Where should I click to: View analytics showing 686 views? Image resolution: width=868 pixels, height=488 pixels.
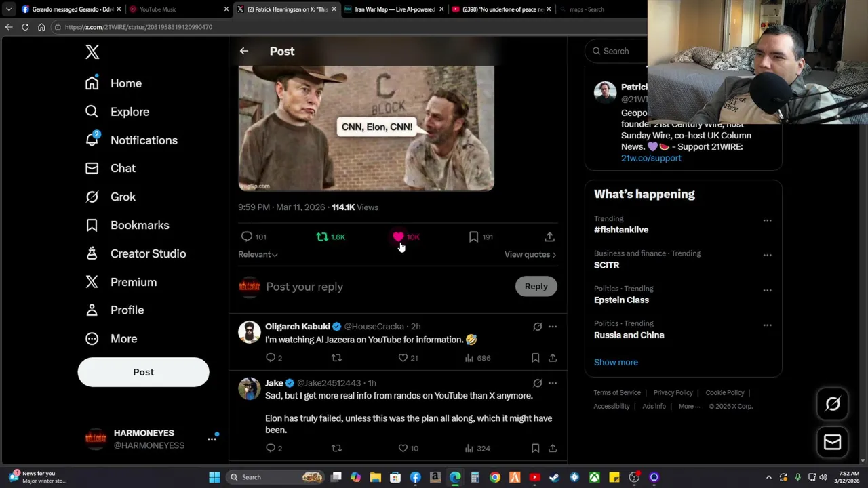pos(477,358)
